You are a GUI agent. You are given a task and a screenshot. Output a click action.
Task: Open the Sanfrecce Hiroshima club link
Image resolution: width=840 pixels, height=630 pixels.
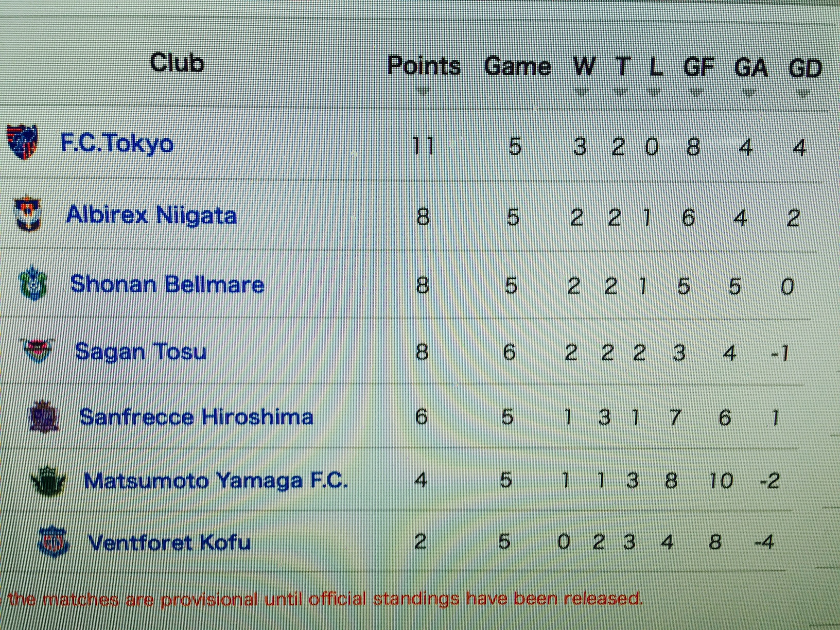(196, 416)
